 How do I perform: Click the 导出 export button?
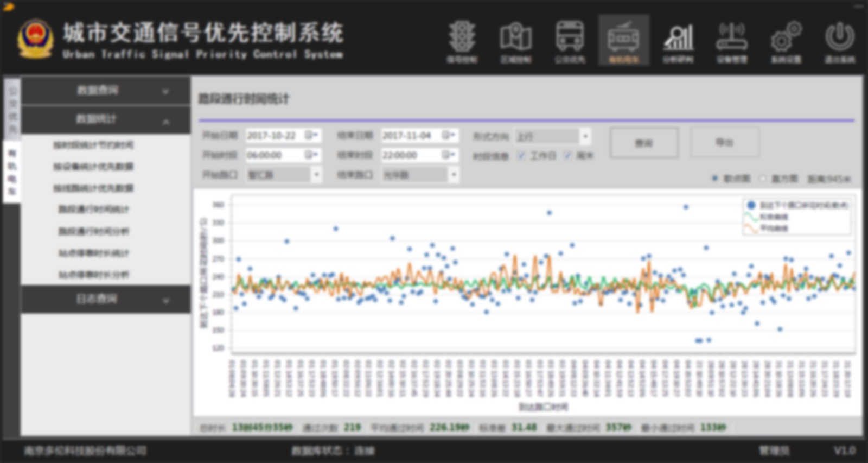(724, 142)
